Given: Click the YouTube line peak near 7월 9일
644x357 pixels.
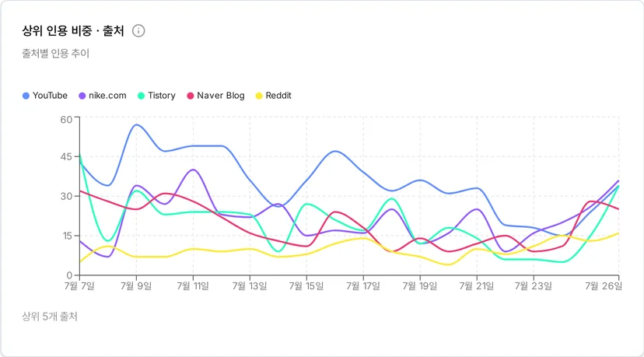Looking at the screenshot, I should coord(136,124).
